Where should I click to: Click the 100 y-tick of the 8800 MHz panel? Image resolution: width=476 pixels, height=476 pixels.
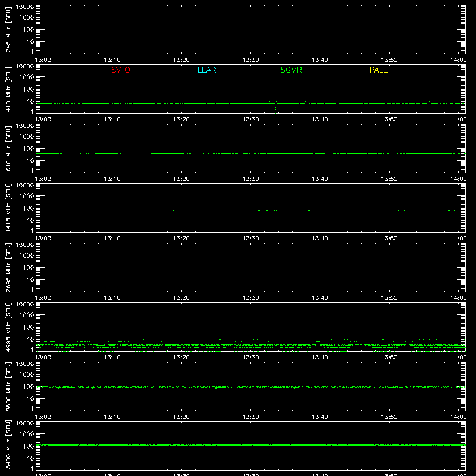(x=29, y=387)
